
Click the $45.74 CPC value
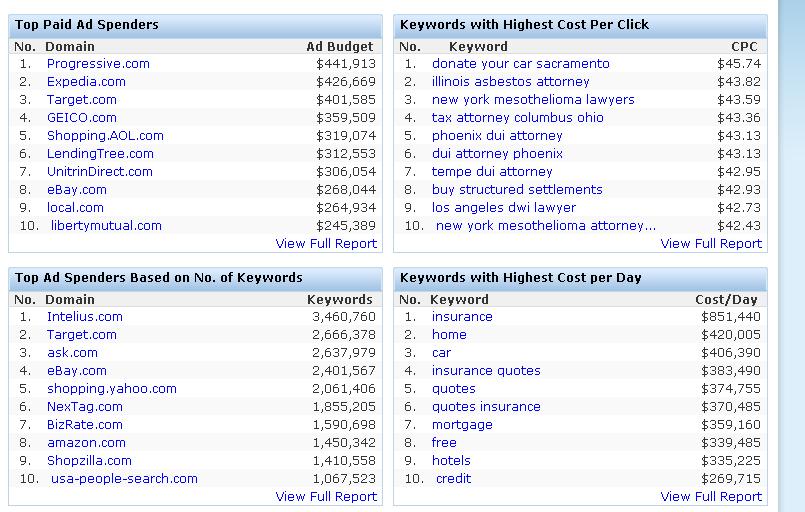pos(739,64)
